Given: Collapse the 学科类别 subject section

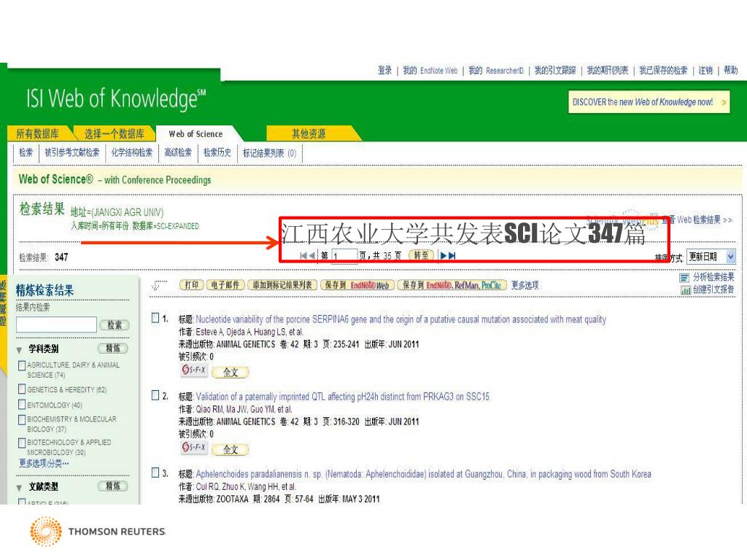Looking at the screenshot, I should [x=19, y=350].
